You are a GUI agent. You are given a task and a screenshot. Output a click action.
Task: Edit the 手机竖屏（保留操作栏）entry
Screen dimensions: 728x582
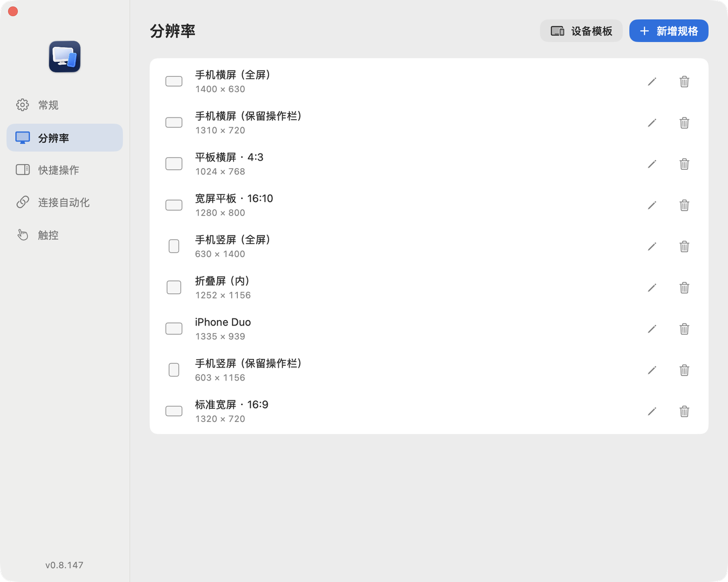coord(652,370)
